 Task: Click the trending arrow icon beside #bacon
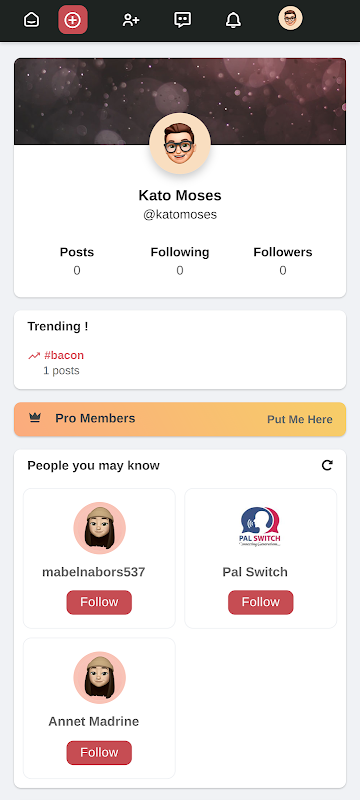pyautogui.click(x=34, y=356)
